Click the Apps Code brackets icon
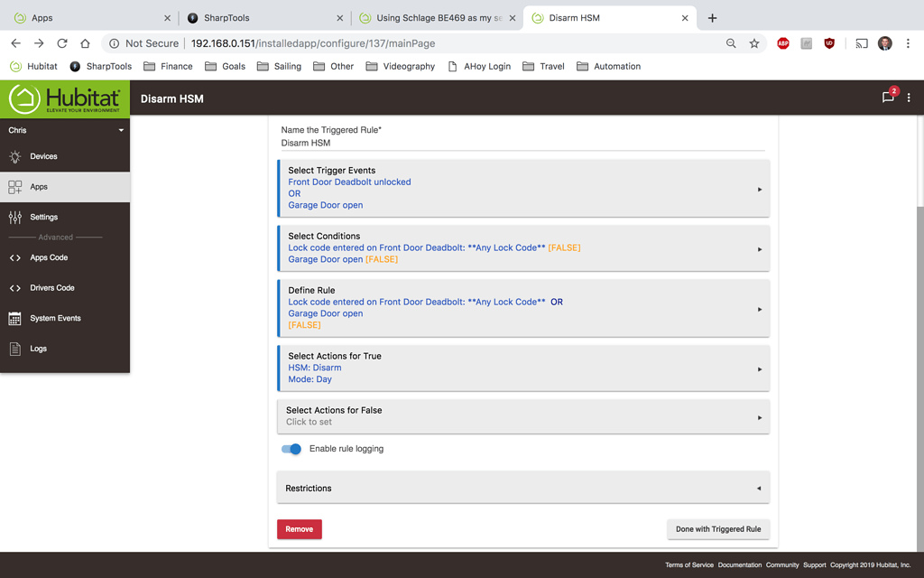Viewport: 924px width, 578px height. [x=14, y=257]
